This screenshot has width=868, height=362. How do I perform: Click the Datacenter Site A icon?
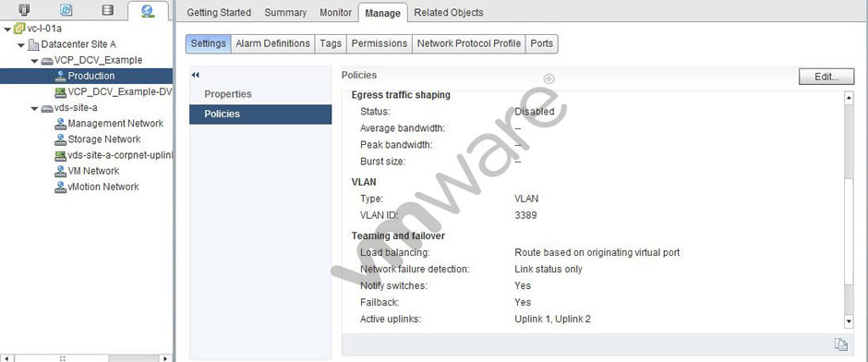(x=33, y=44)
